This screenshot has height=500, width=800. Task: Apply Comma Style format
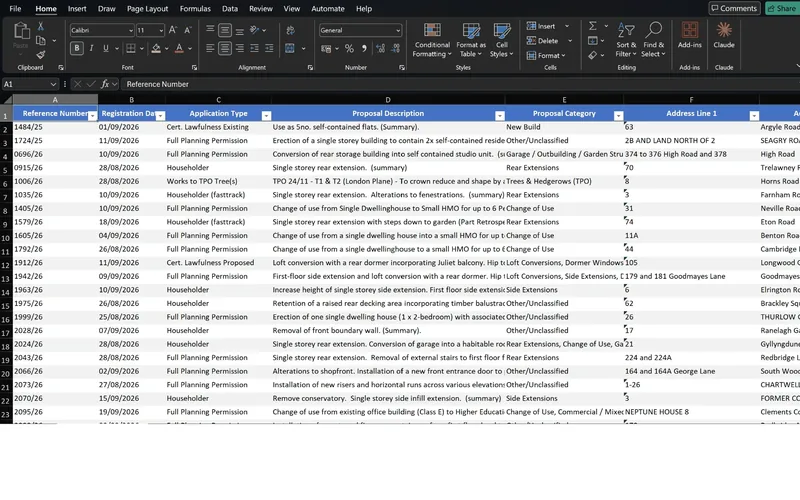[364, 48]
